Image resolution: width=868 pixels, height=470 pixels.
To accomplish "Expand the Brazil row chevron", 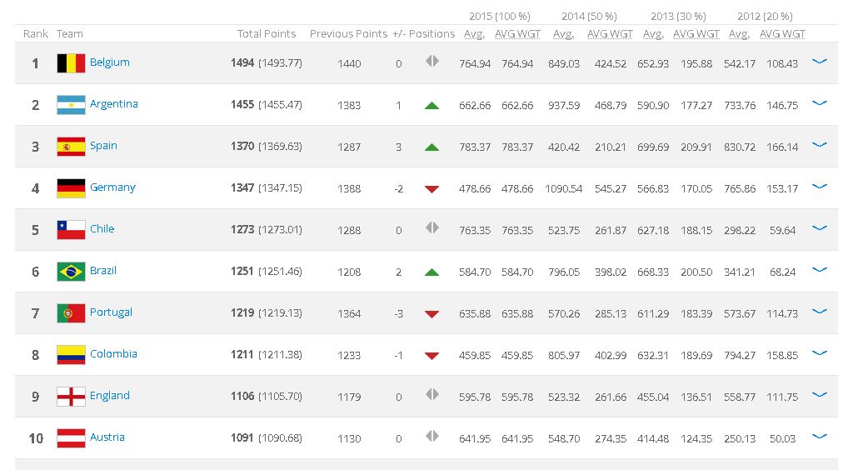I will click(x=819, y=270).
